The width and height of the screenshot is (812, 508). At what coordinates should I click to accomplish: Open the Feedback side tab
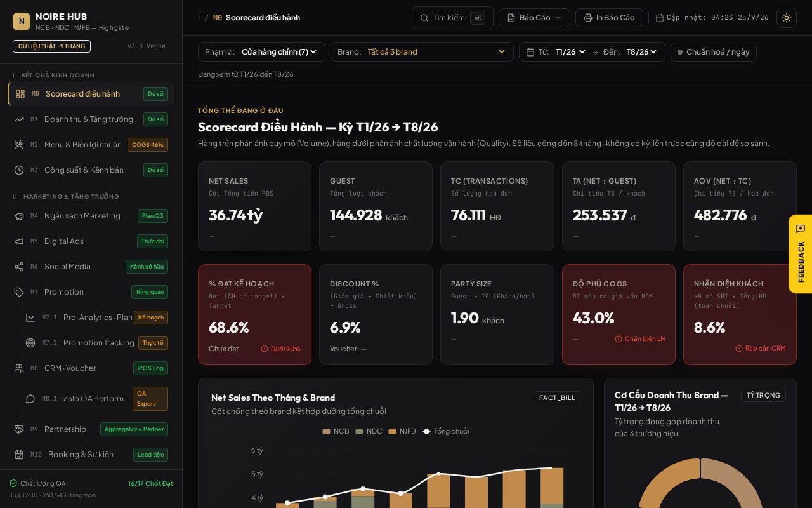coord(800,254)
